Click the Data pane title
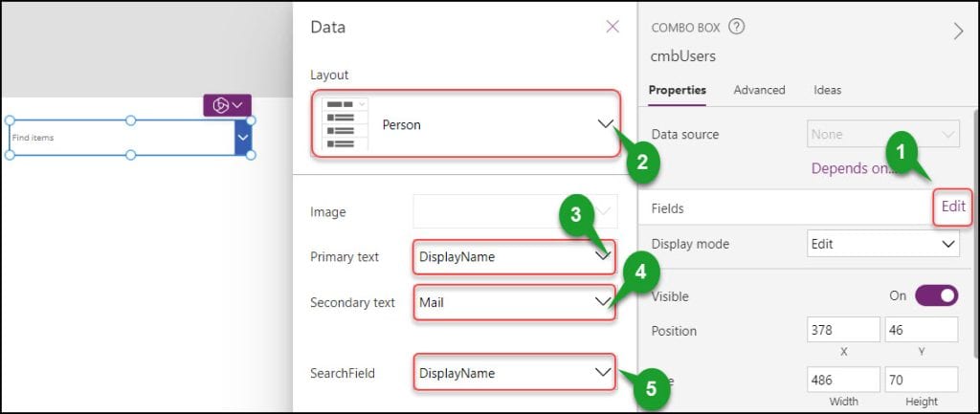Image resolution: width=980 pixels, height=414 pixels. [x=327, y=28]
